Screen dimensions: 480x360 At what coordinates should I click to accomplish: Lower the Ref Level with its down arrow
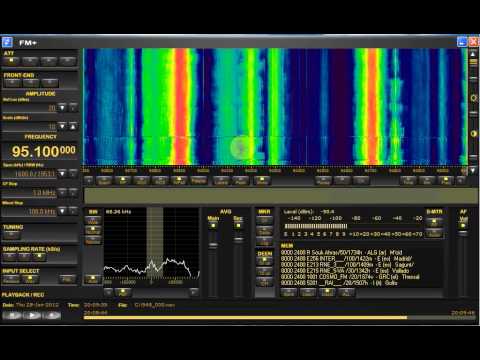62,107
